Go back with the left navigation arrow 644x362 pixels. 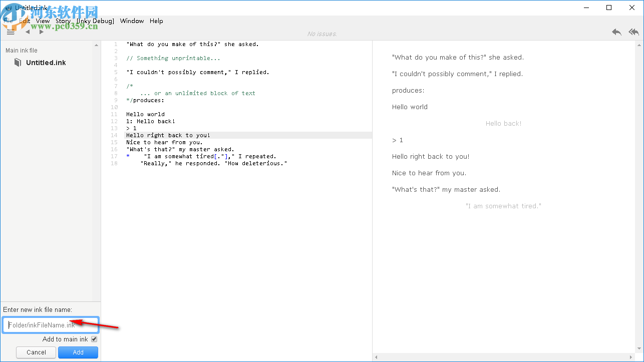[28, 32]
